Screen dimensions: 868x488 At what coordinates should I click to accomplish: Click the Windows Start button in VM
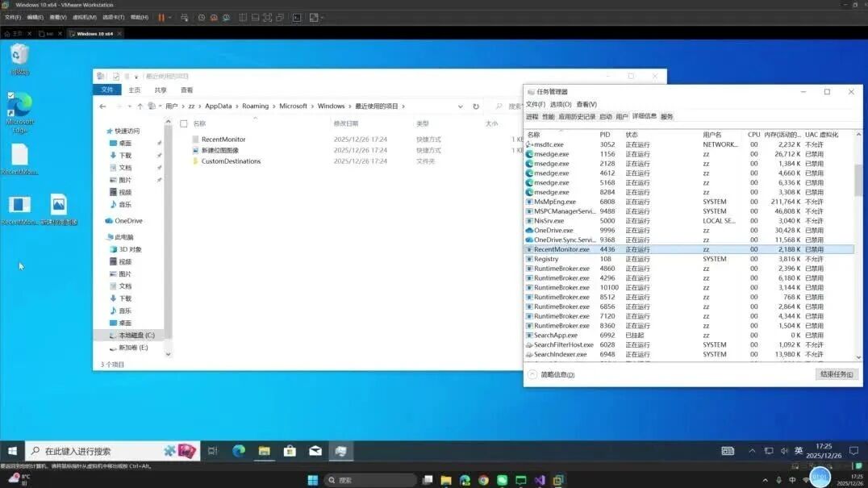pyautogui.click(x=12, y=451)
